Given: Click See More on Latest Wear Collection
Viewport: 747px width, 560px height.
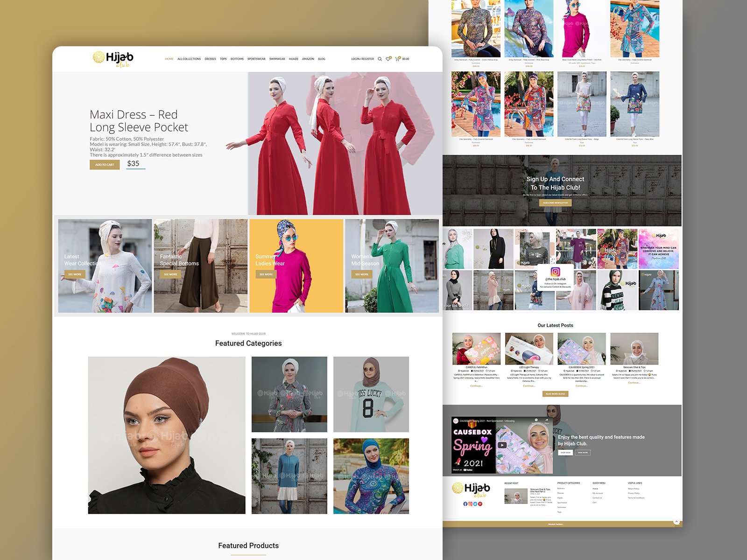Looking at the screenshot, I should coord(75,274).
